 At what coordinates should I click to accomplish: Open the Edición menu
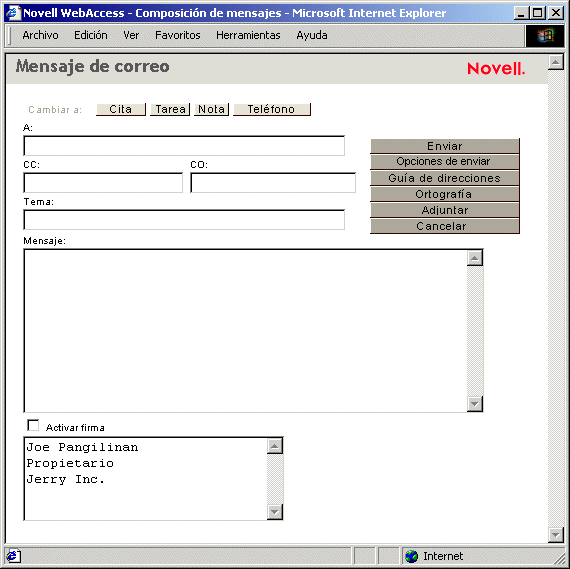pos(91,35)
